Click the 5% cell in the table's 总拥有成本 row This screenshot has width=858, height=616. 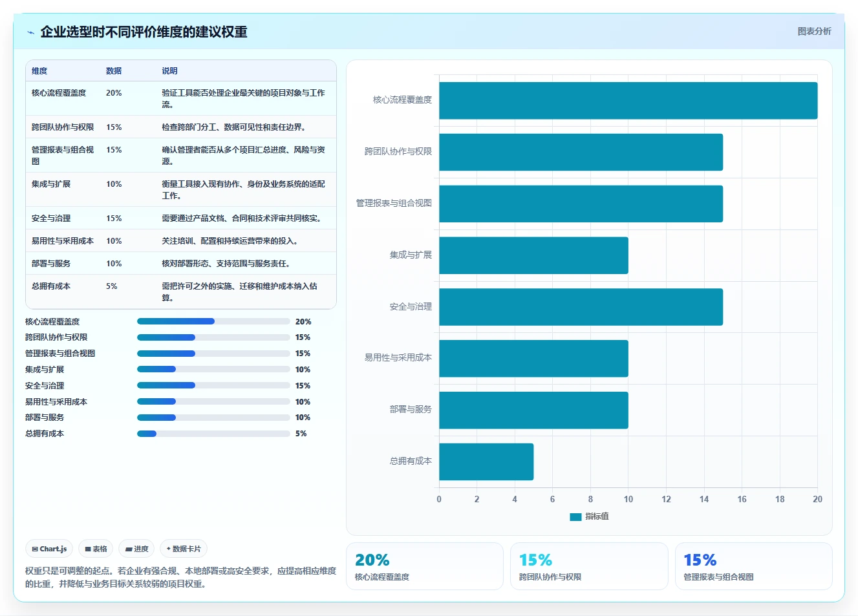[x=112, y=286]
